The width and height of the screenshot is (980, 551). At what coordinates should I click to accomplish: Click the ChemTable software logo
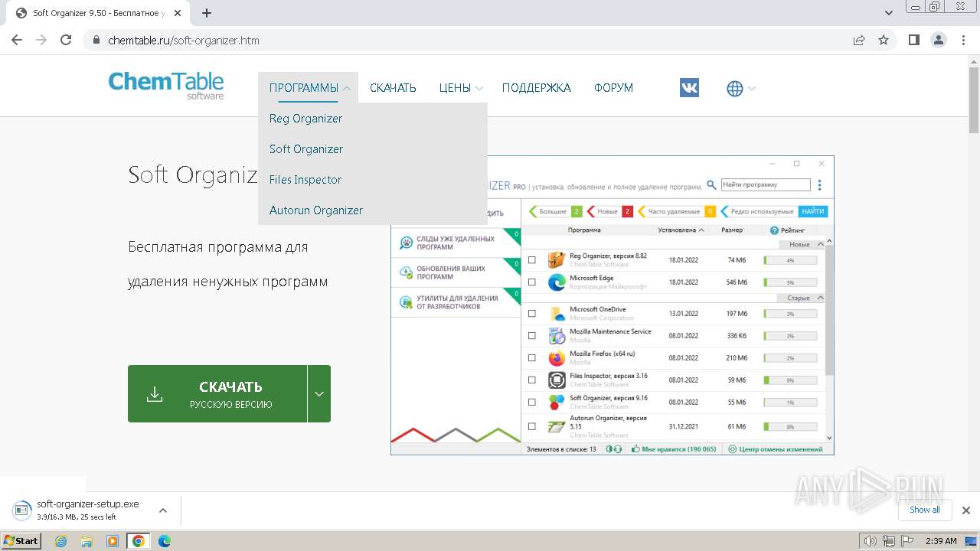(x=166, y=86)
